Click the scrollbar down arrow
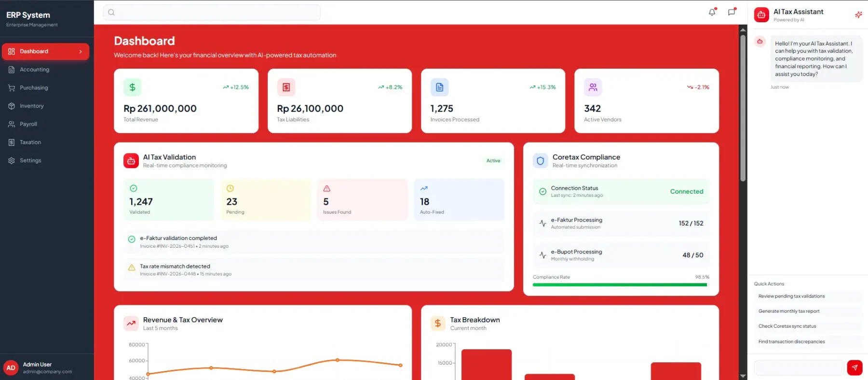The width and height of the screenshot is (868, 380). pyautogui.click(x=743, y=376)
